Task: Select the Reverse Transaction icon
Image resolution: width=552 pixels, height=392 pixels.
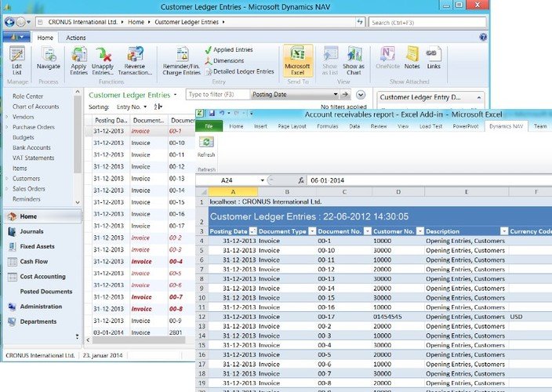Action: pos(135,60)
